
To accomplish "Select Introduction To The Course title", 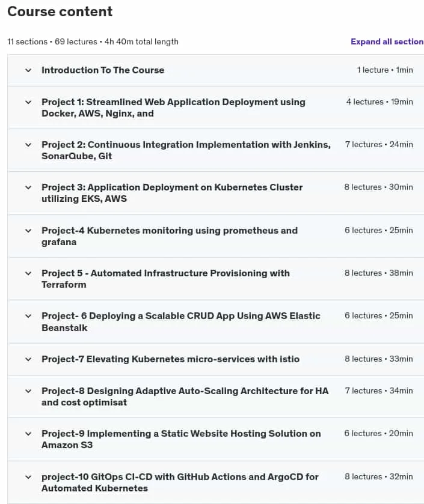I will (103, 70).
